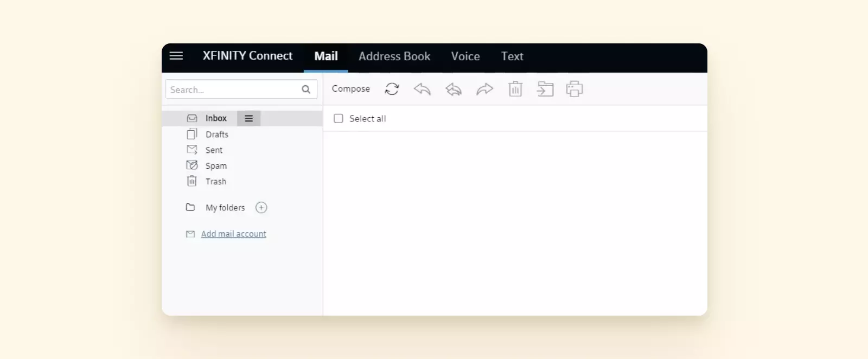
Task: Click the Reply all double-arrow icon
Action: click(454, 89)
